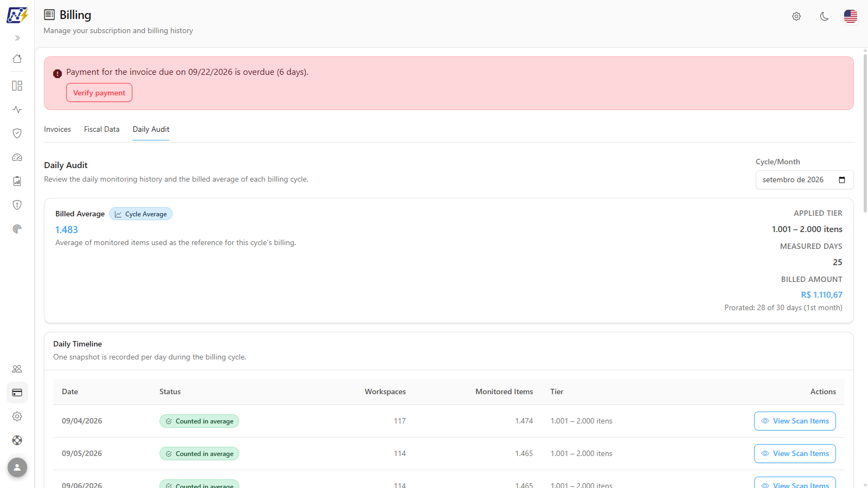Open the support lifebuoy icon
The width and height of the screenshot is (868, 488).
[x=17, y=440]
